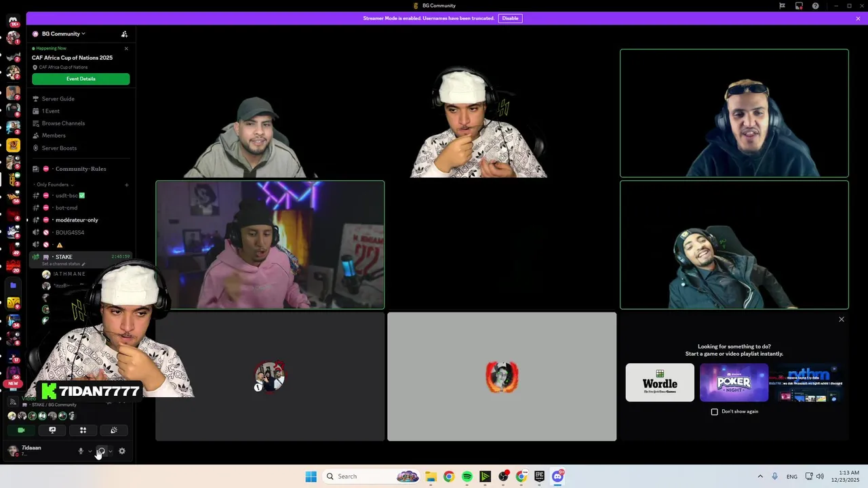This screenshot has height=488, width=868.
Task: Open the Discord inbox flag icon
Action: tap(782, 6)
